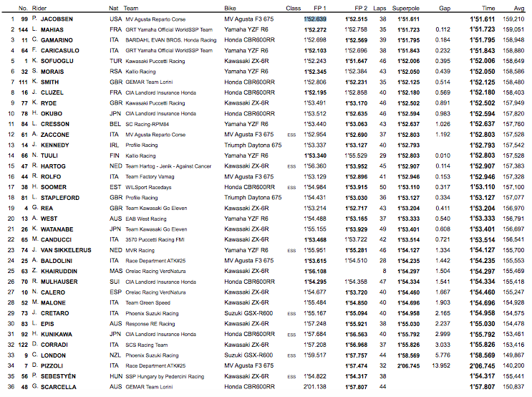Click team GEMAR Team Lorini in Smith row

pos(149,82)
